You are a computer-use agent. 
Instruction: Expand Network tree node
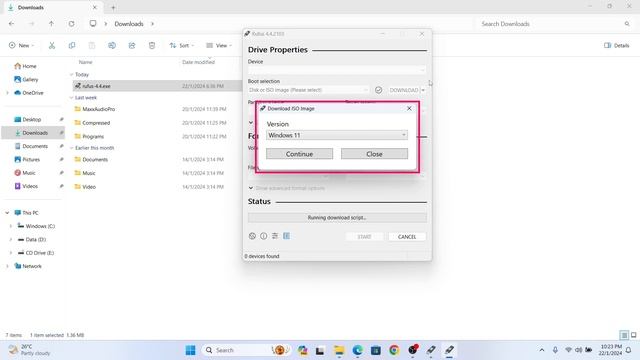coord(7,266)
